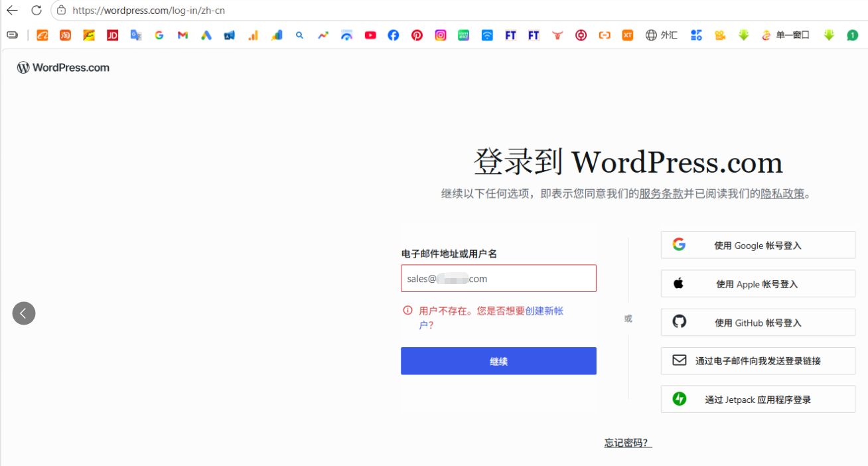Open the red bull head bookmark
Screen dimensions: 868x466
(557, 35)
